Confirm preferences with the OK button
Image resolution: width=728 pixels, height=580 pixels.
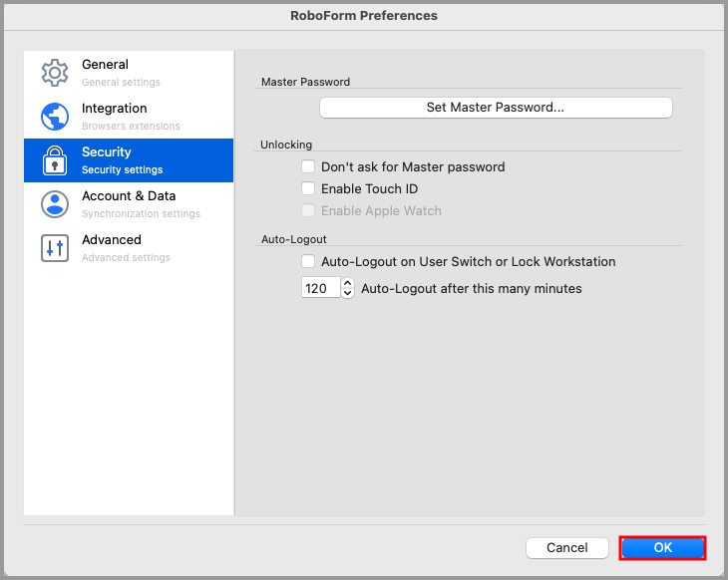(662, 547)
